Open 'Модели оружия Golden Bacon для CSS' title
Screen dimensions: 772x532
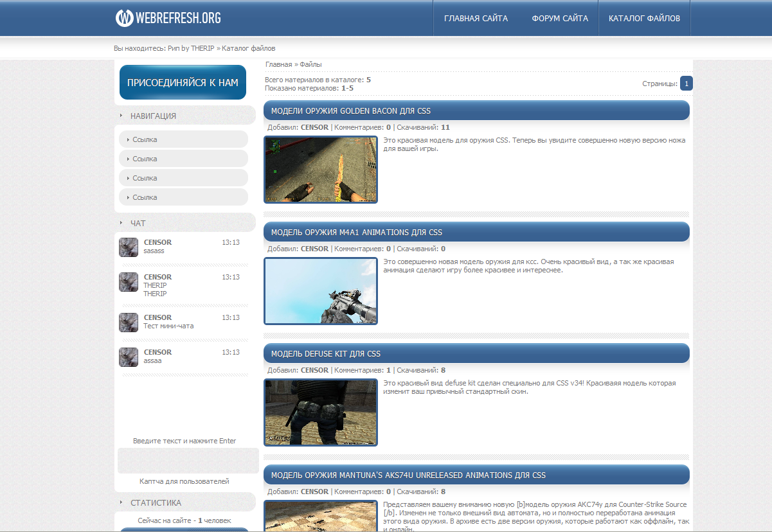pyautogui.click(x=351, y=111)
